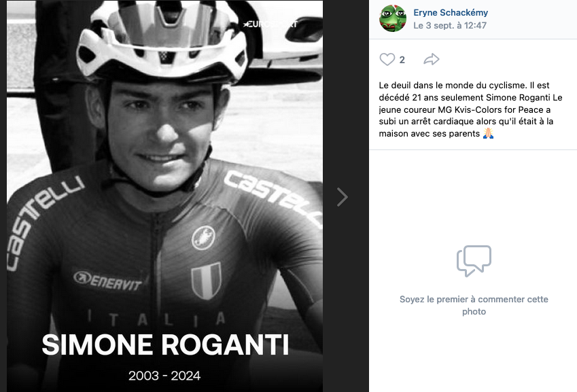View the likes count number 2

[402, 60]
